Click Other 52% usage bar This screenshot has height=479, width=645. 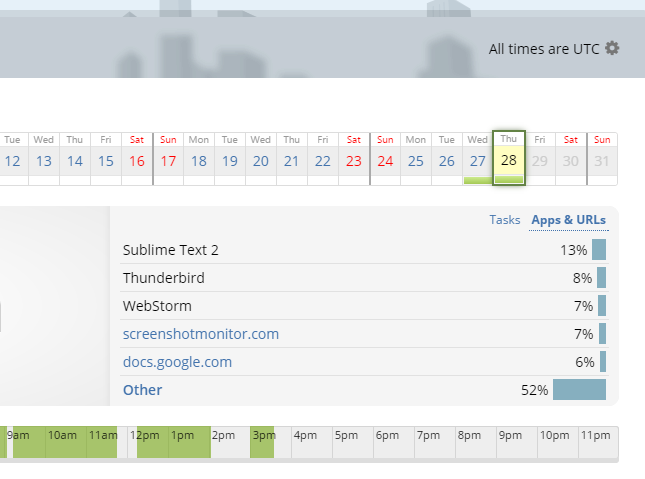point(579,390)
